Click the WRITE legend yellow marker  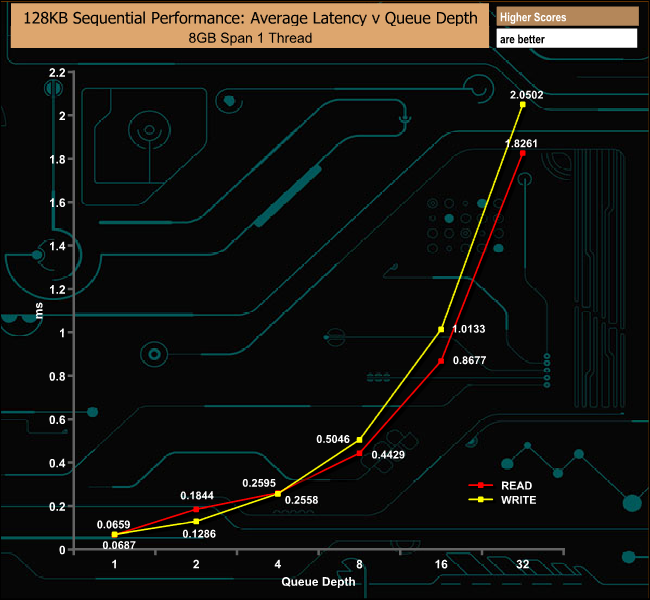pyautogui.click(x=480, y=500)
